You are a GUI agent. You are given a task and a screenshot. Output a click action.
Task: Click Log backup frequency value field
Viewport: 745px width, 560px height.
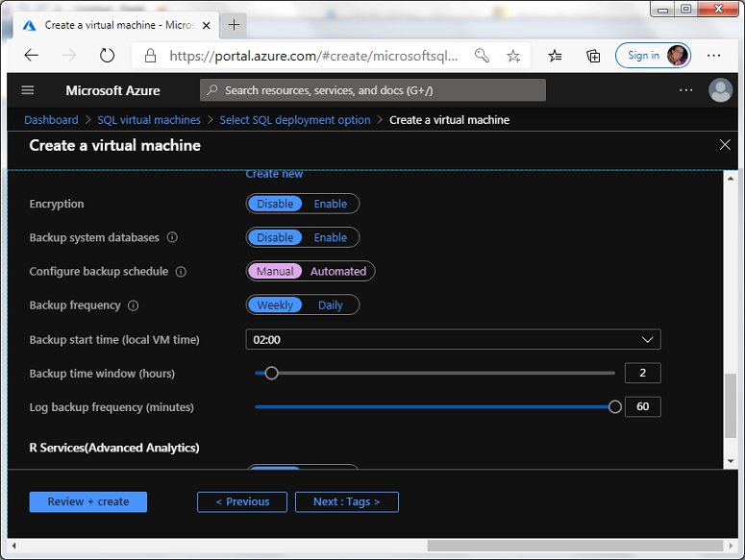642,406
